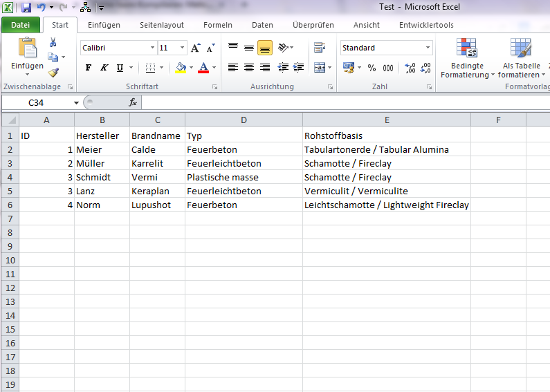Apply red font color A

click(203, 68)
